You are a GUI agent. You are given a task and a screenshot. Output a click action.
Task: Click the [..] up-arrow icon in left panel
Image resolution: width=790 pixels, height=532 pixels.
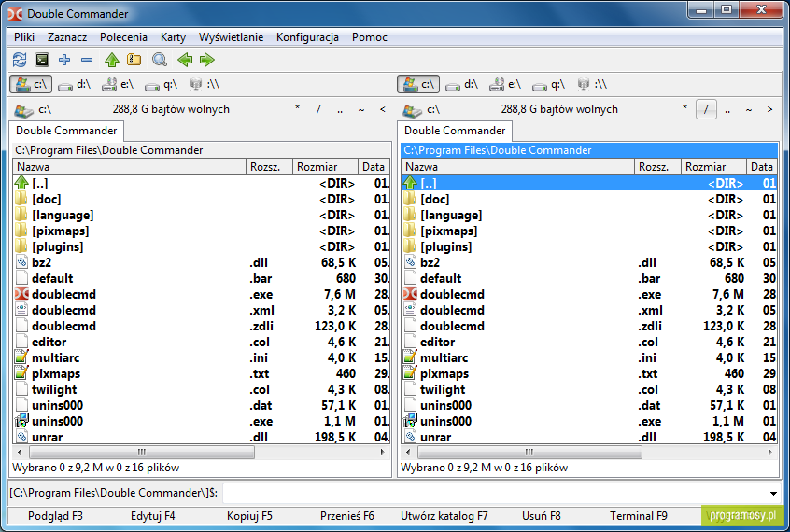click(x=21, y=182)
